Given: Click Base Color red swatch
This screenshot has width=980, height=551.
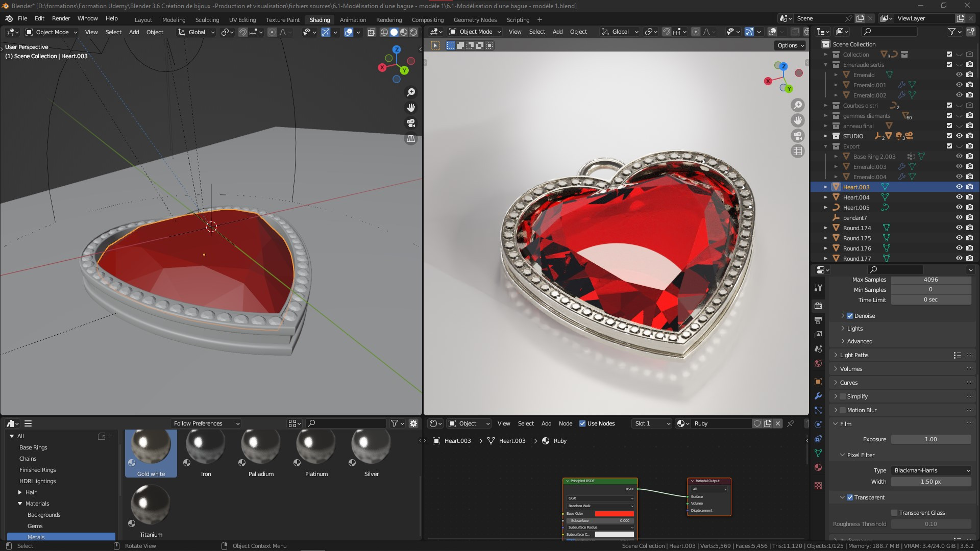Looking at the screenshot, I should click(x=614, y=514).
